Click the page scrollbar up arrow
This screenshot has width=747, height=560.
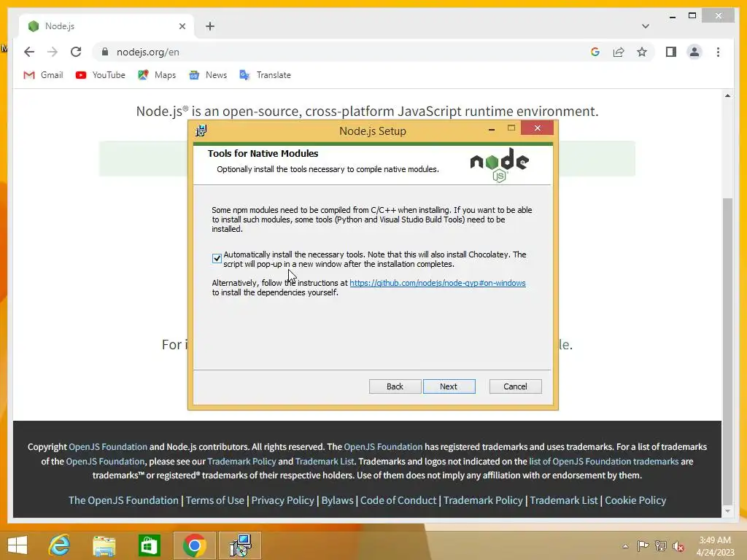pos(727,96)
